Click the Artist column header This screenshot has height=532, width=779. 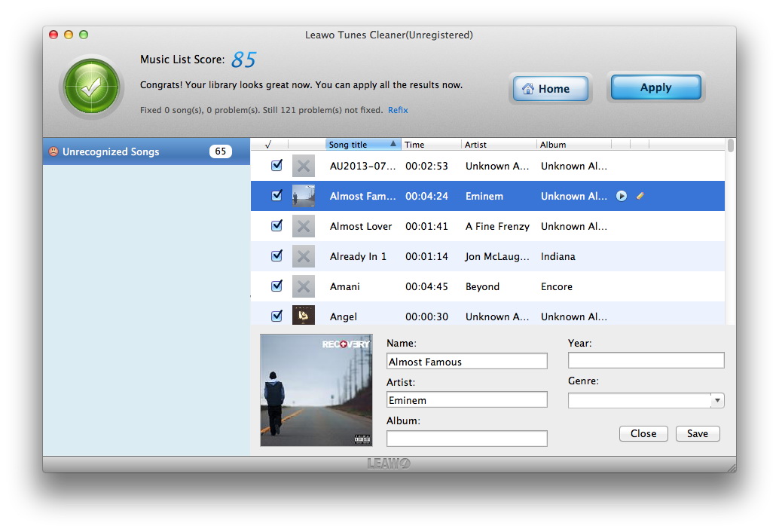coord(497,145)
